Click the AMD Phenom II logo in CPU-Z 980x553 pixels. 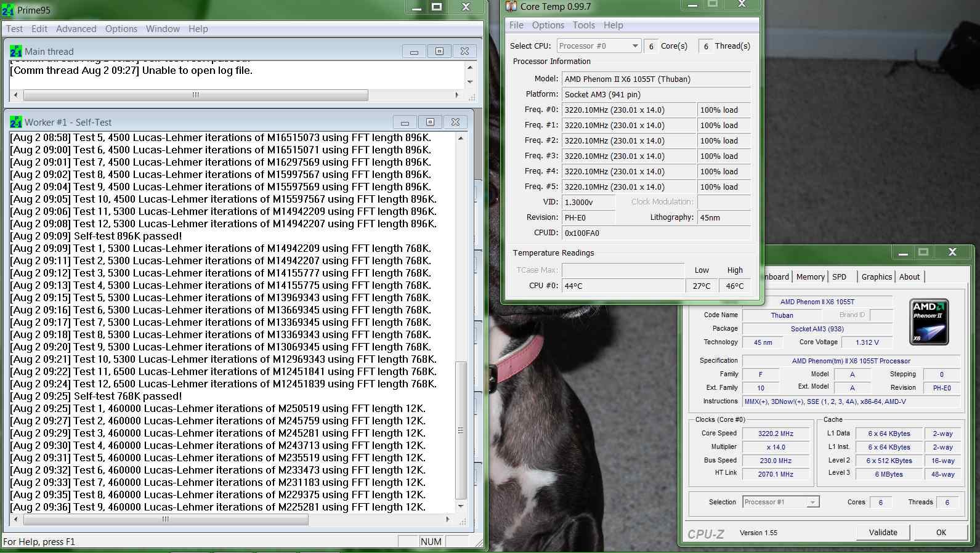pyautogui.click(x=929, y=321)
